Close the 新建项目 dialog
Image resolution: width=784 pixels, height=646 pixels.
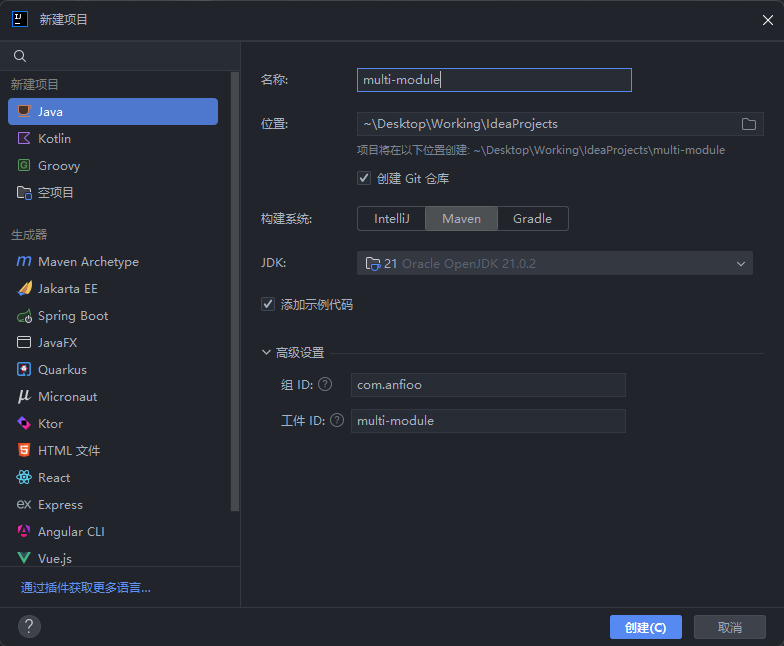click(x=768, y=20)
